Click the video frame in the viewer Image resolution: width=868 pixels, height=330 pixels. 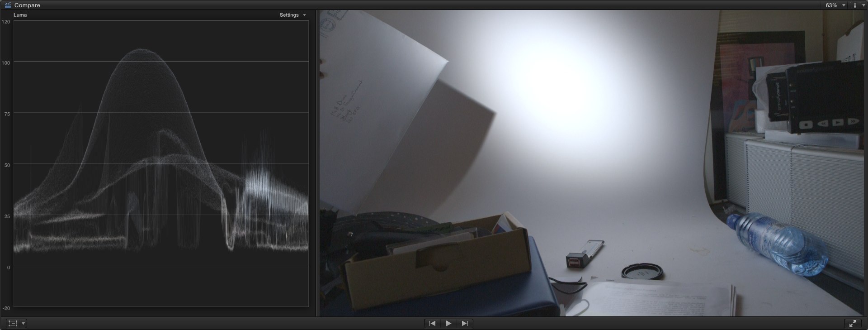(592, 163)
